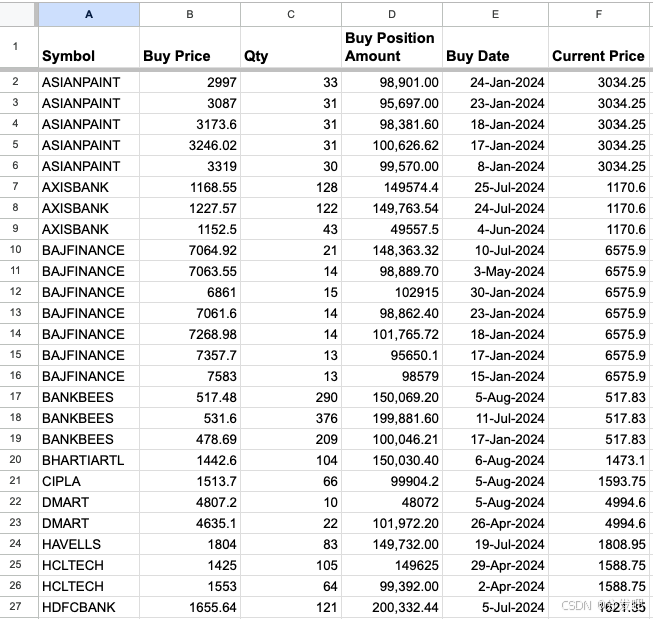Click current price 1473.1 cell
This screenshot has width=653, height=619.
tap(599, 460)
